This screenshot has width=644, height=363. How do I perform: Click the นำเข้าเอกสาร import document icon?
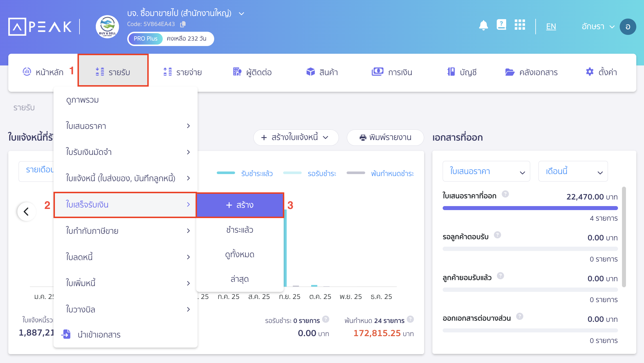click(66, 334)
